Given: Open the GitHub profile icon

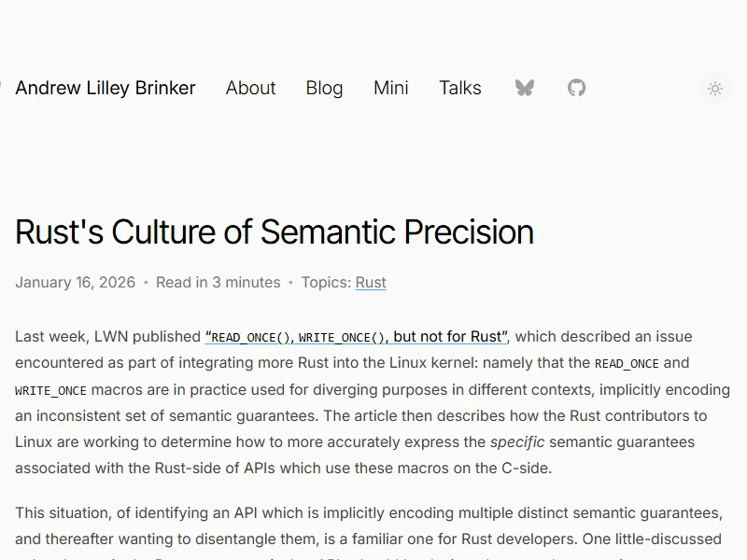Looking at the screenshot, I should pos(577,88).
